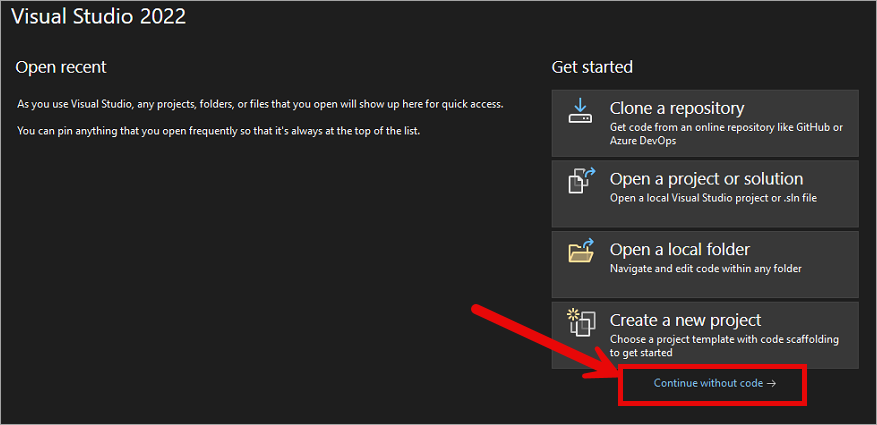The width and height of the screenshot is (877, 425).
Task: Click the Get started heading
Action: tap(592, 67)
